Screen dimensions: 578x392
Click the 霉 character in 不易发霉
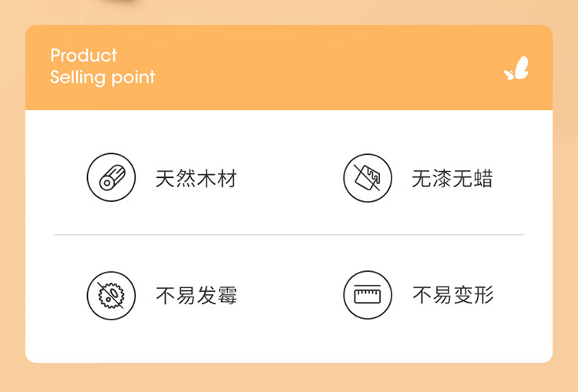click(227, 296)
